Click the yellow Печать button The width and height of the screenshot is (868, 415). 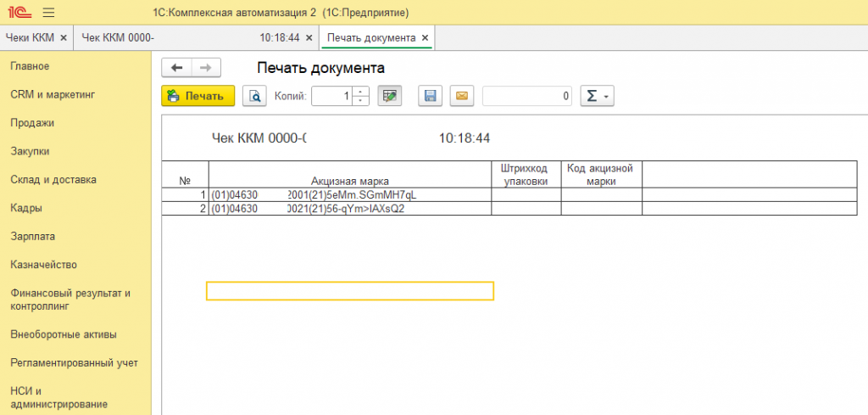coord(198,96)
